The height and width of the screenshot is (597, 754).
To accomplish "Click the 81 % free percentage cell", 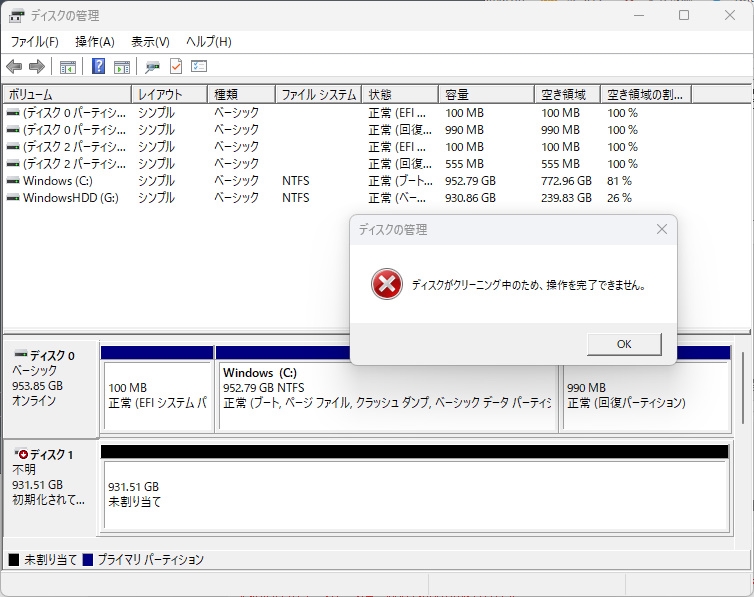I will [x=619, y=181].
